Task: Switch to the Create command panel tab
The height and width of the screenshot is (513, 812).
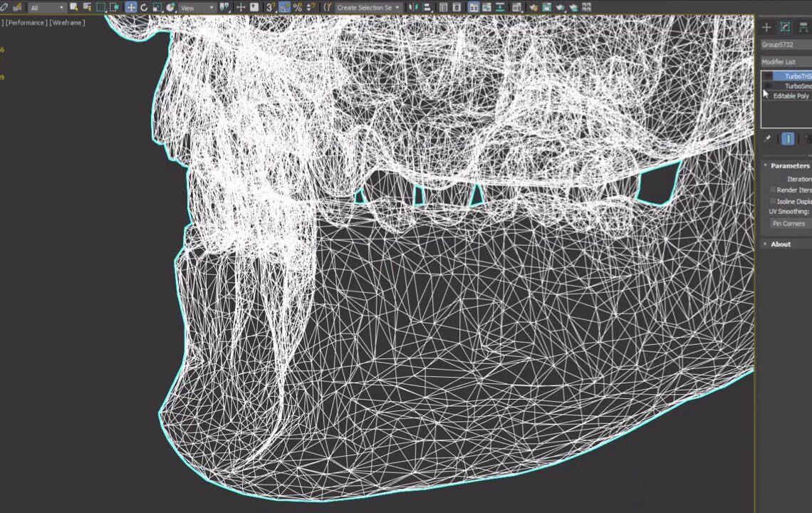Action: [766, 27]
